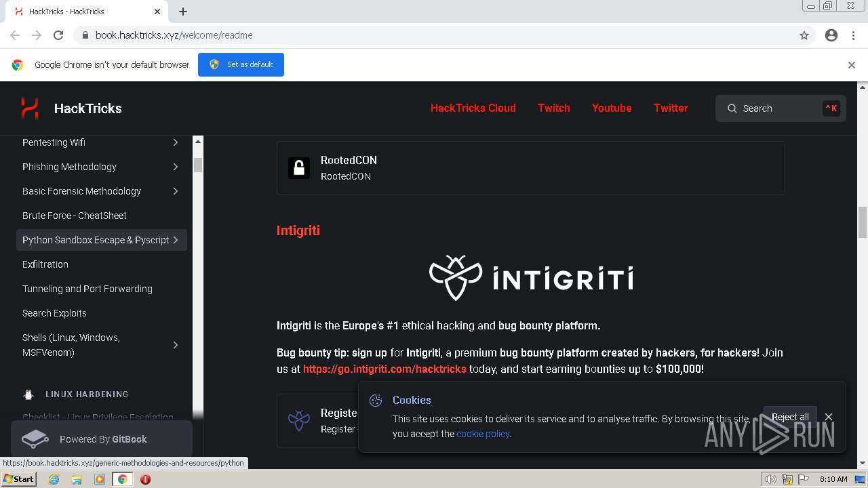Click the main page scrollbar thumb
The height and width of the screenshot is (488, 868).
click(863, 222)
